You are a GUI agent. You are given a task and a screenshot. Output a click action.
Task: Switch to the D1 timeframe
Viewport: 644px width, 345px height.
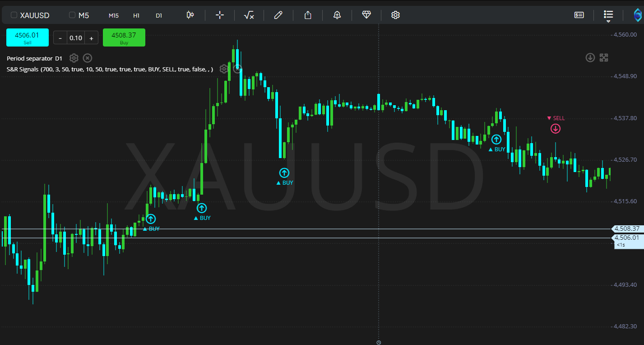159,15
